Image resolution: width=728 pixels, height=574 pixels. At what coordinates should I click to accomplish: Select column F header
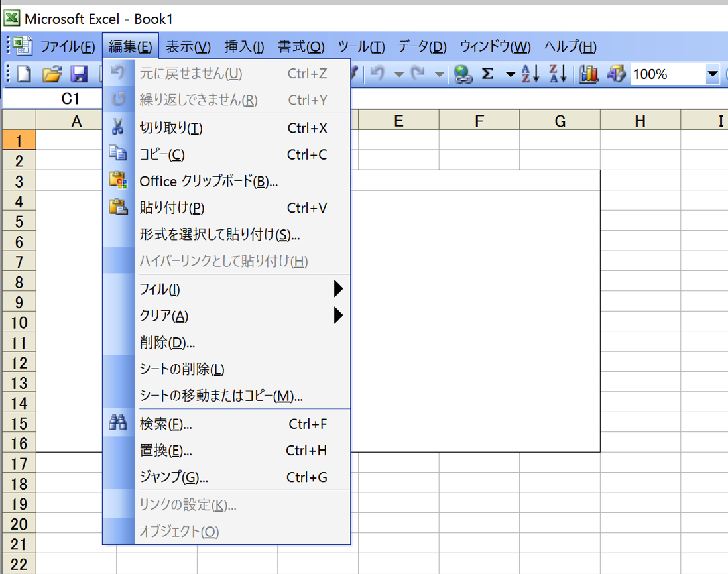click(x=479, y=121)
